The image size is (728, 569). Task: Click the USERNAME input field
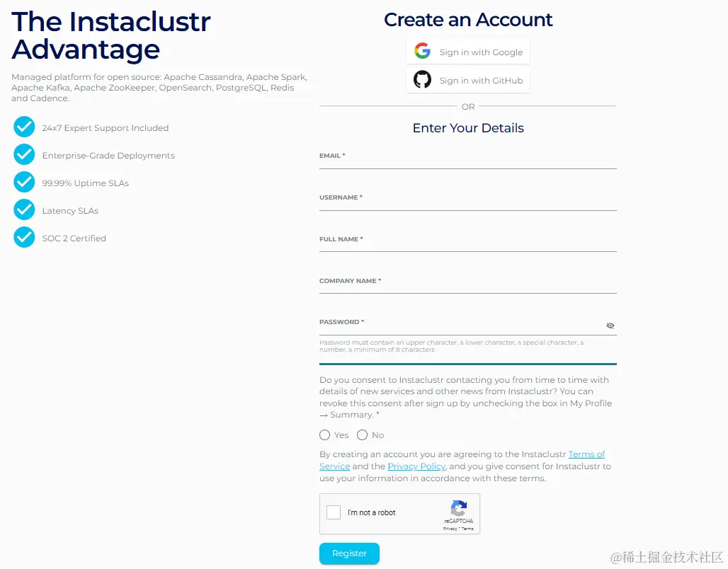[x=467, y=206]
